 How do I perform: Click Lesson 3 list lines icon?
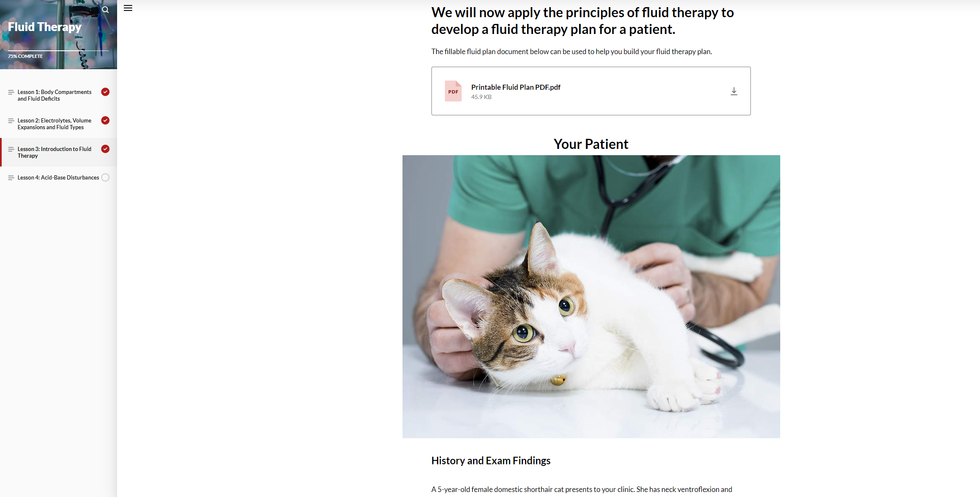tap(11, 149)
